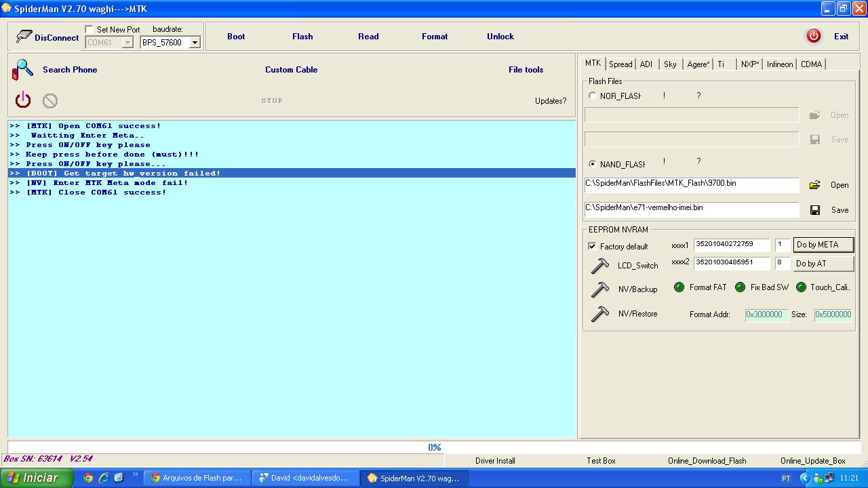
Task: Click the Boot button
Action: click(x=236, y=37)
